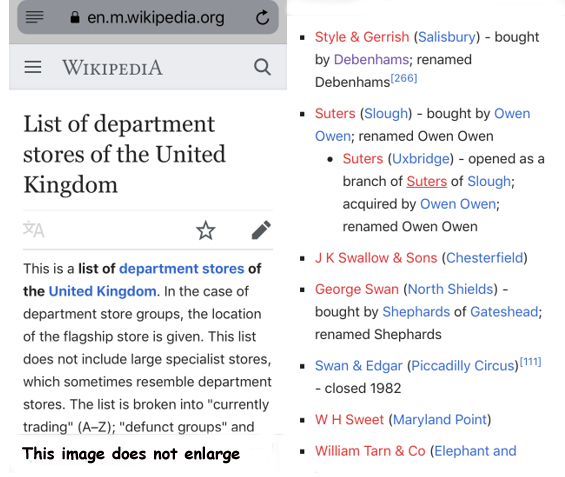565x477 pixels.
Task: Tap the Safari reader view icon
Action: pos(35,17)
